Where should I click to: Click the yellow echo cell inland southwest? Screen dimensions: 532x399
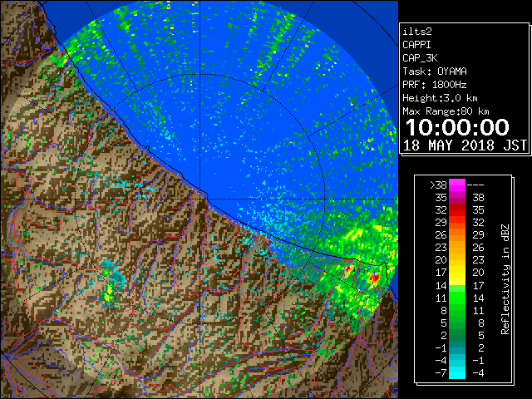[108, 293]
